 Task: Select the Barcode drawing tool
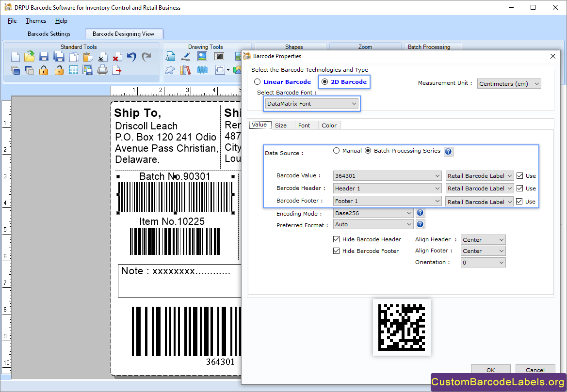pyautogui.click(x=219, y=56)
